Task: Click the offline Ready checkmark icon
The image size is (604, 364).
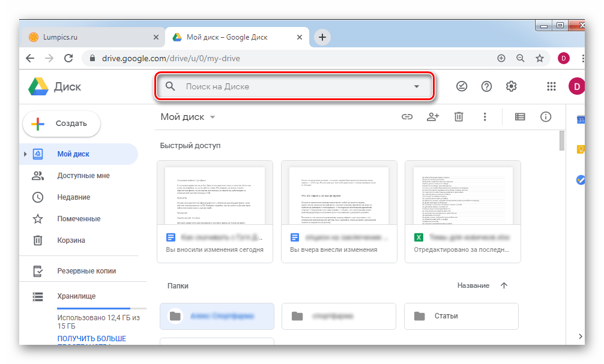Action: pos(462,86)
